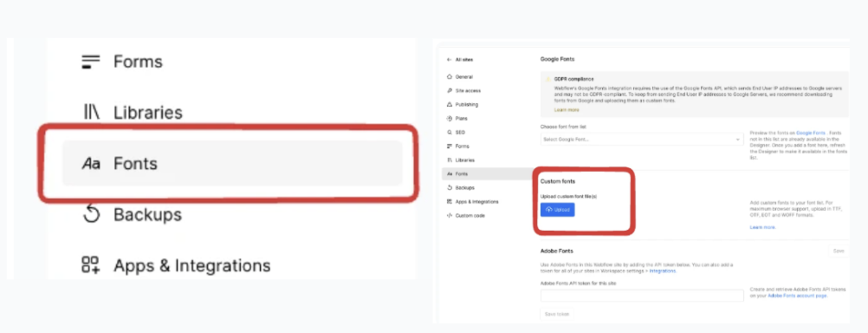868x333 pixels.
Task: Click the GDPR compliance title text
Action: 573,79
